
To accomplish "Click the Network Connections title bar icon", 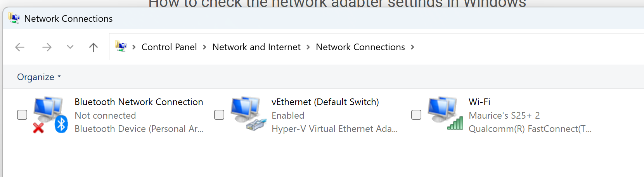I will click(14, 18).
